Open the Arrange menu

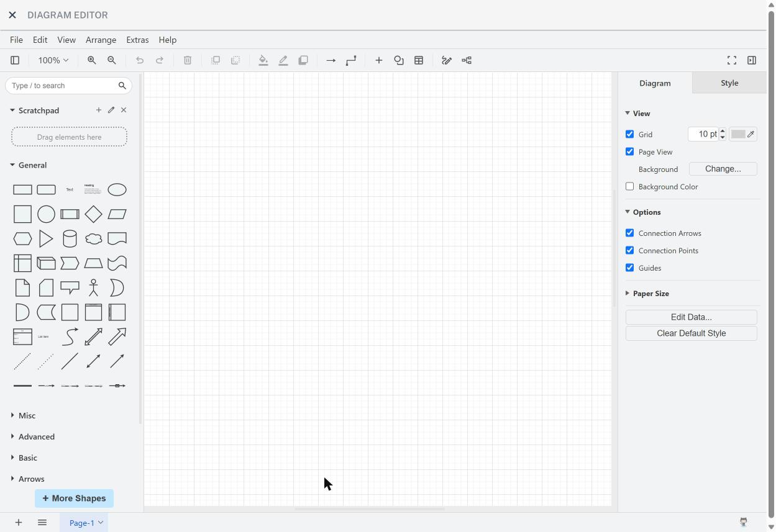coord(101,40)
